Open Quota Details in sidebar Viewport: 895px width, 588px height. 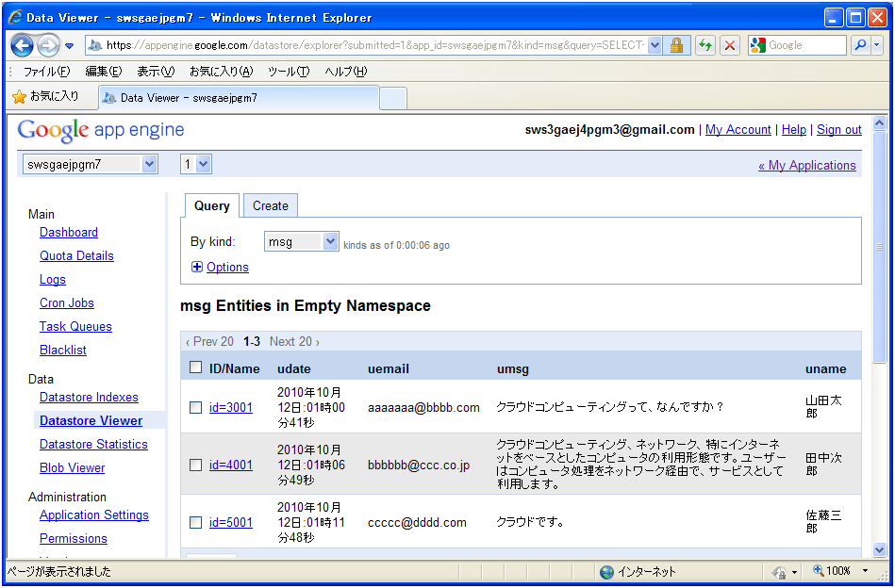click(76, 256)
